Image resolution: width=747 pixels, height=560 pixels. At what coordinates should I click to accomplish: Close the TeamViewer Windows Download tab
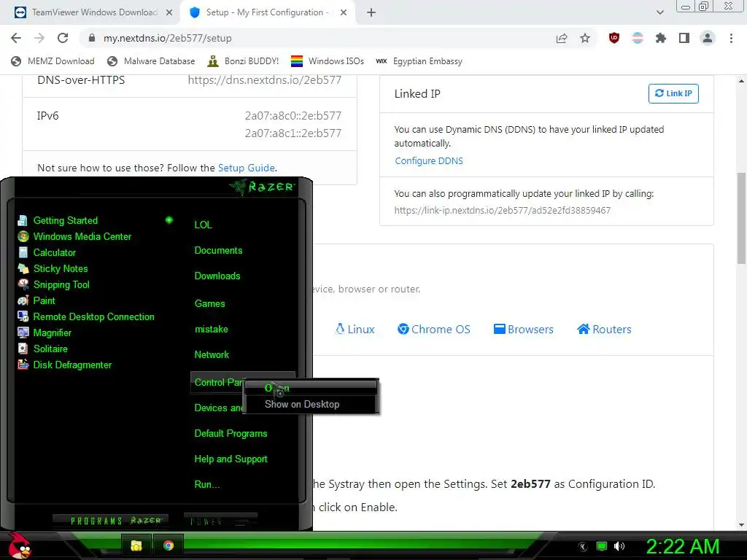click(169, 12)
